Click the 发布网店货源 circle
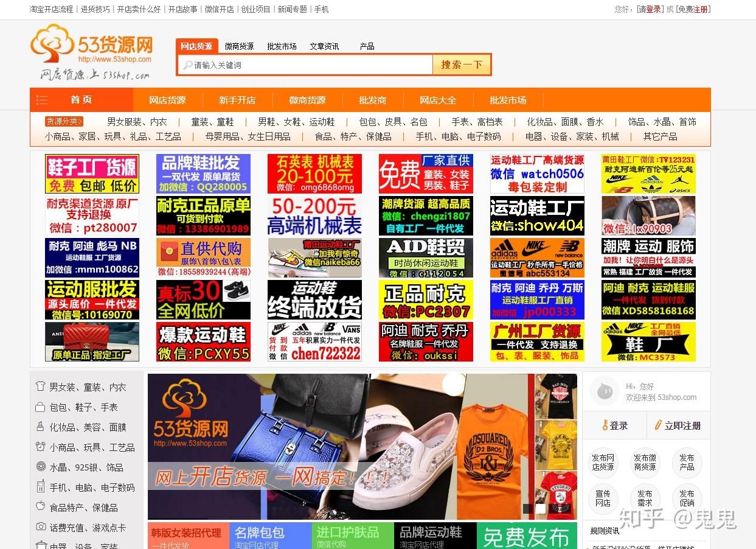Screen dimensions: 756x549 [603, 463]
